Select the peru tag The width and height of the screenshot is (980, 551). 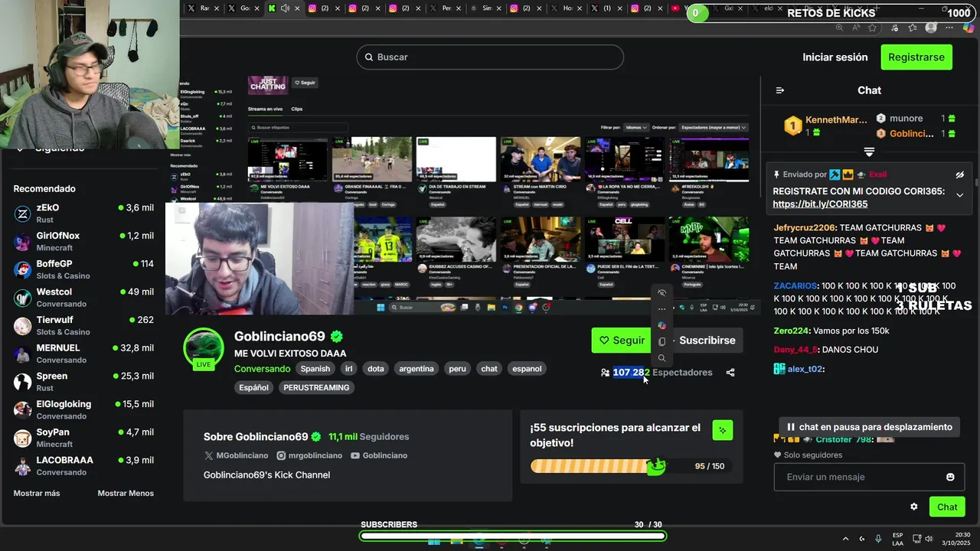click(x=457, y=369)
